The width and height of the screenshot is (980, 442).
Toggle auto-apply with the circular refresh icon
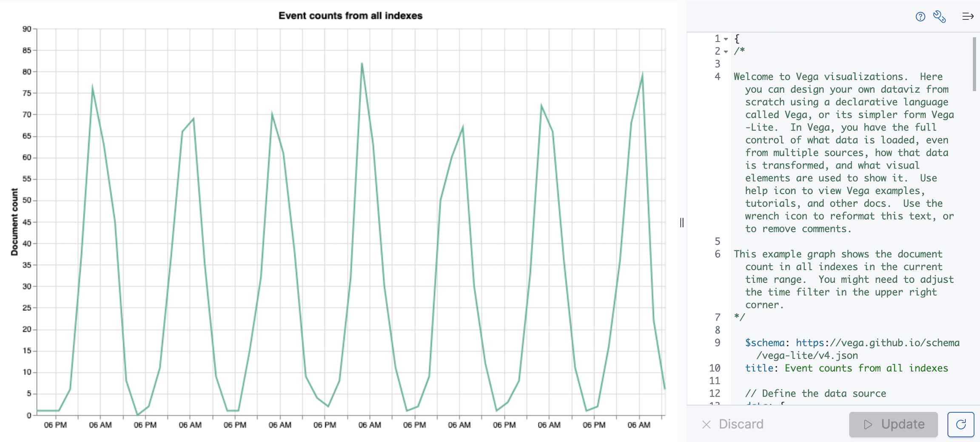pos(960,424)
